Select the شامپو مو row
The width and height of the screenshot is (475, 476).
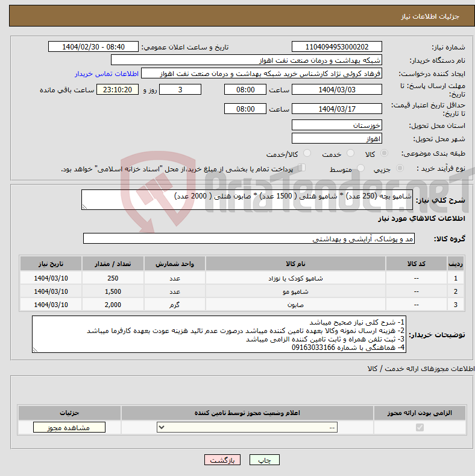pyautogui.click(x=242, y=291)
